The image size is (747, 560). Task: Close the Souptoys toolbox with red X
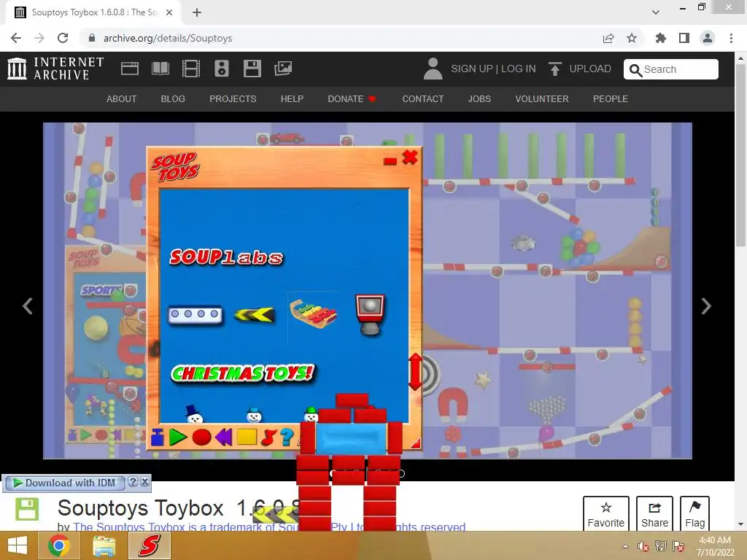[410, 157]
